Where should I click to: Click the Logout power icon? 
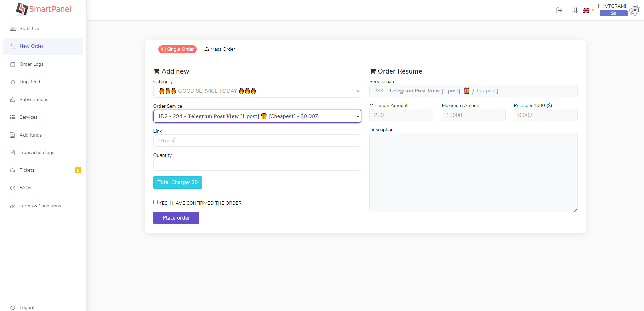(x=13, y=307)
